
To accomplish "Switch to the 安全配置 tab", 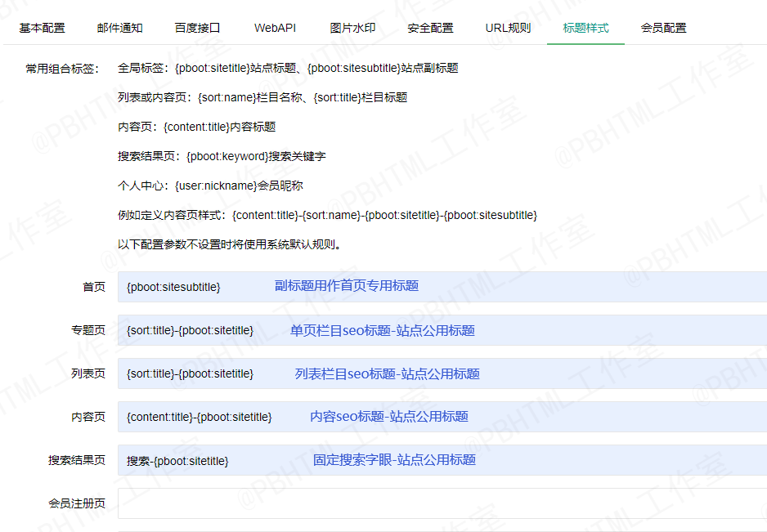I will [x=430, y=28].
